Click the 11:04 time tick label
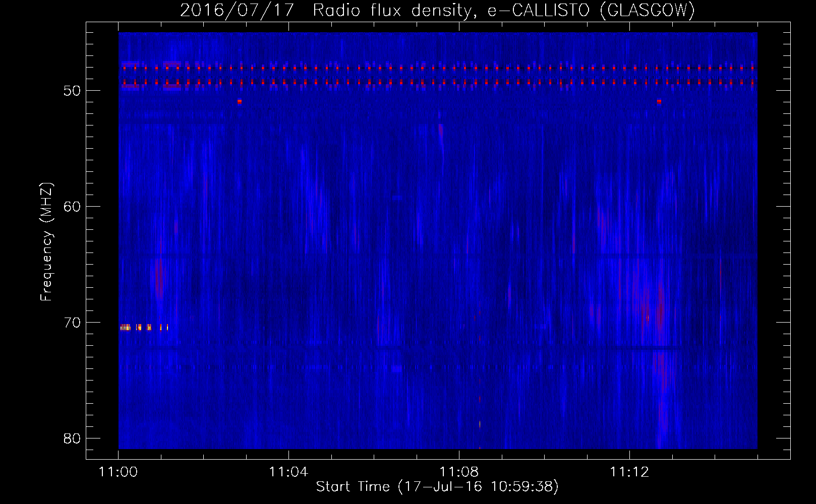The width and height of the screenshot is (816, 504). click(x=288, y=472)
